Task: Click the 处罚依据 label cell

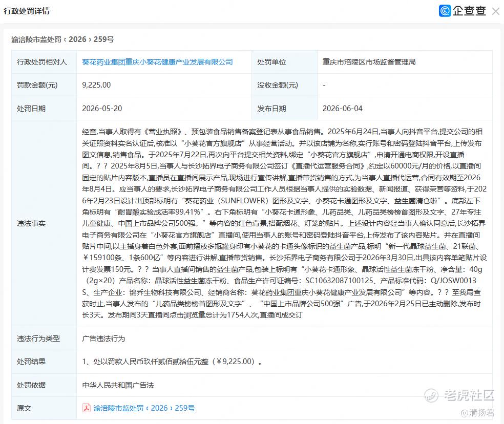Action: [x=44, y=385]
